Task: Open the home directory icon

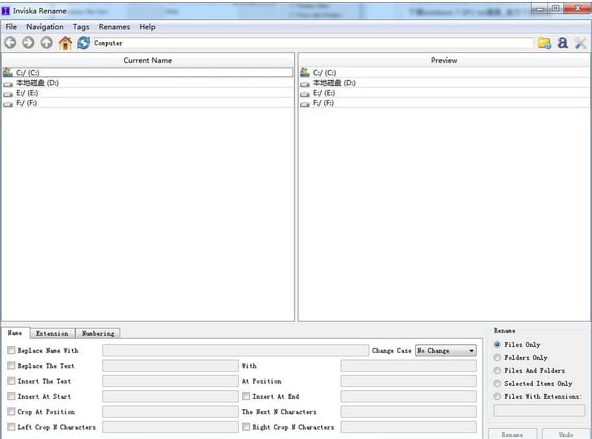Action: tap(65, 43)
